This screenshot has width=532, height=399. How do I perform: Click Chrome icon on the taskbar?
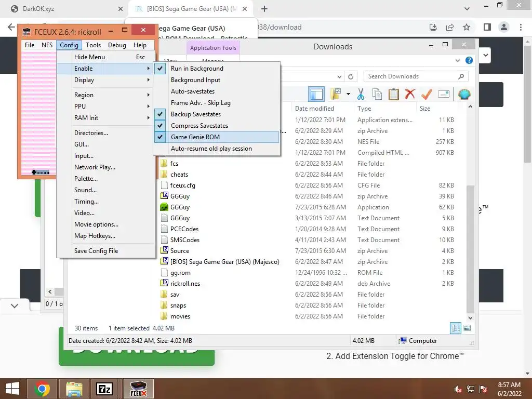coord(42,389)
